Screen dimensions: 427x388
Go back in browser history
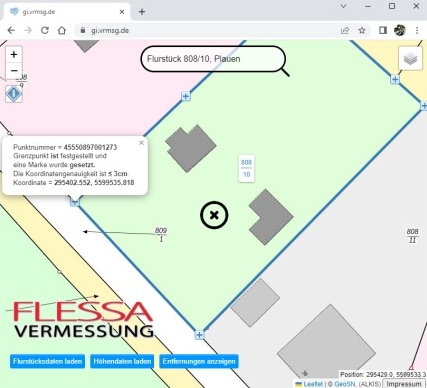point(11,30)
